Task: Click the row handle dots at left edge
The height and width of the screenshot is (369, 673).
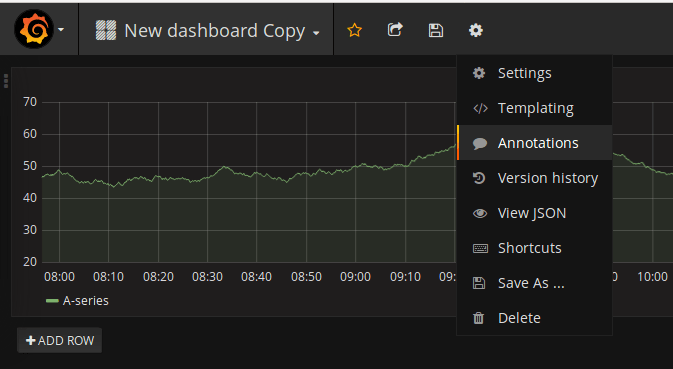Action: [x=6, y=81]
